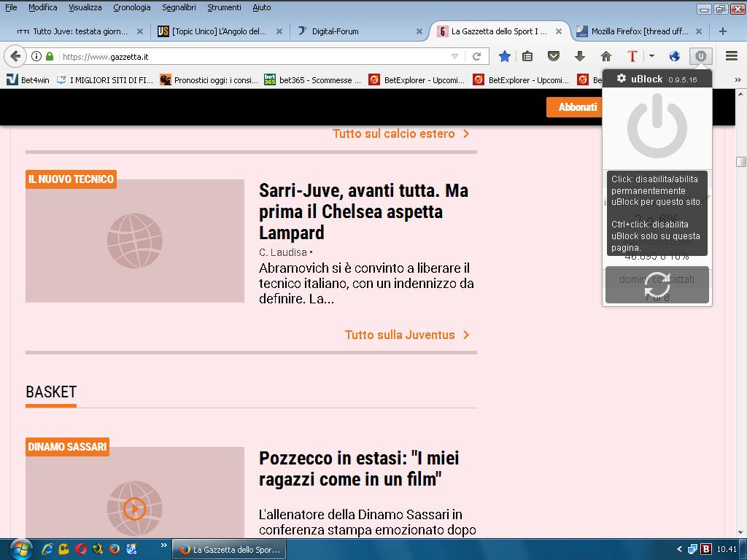Bookmark this page with the blue star
The width and height of the screenshot is (747, 560).
point(505,57)
